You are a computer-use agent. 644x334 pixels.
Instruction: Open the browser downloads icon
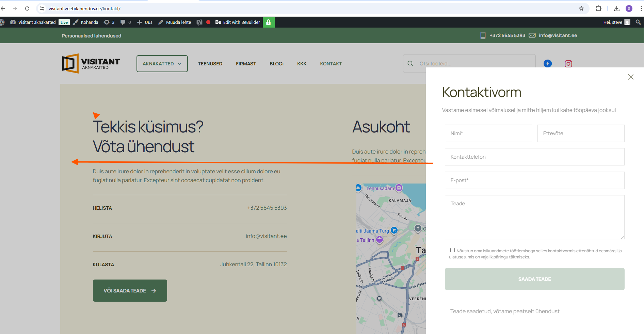coord(616,9)
